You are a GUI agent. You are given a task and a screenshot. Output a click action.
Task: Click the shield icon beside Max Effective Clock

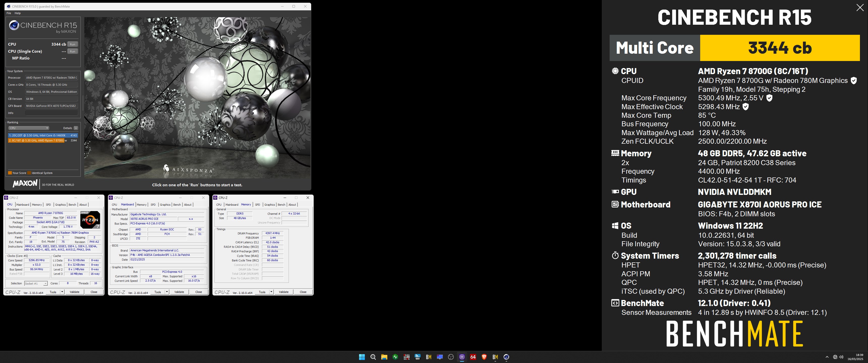tap(746, 107)
